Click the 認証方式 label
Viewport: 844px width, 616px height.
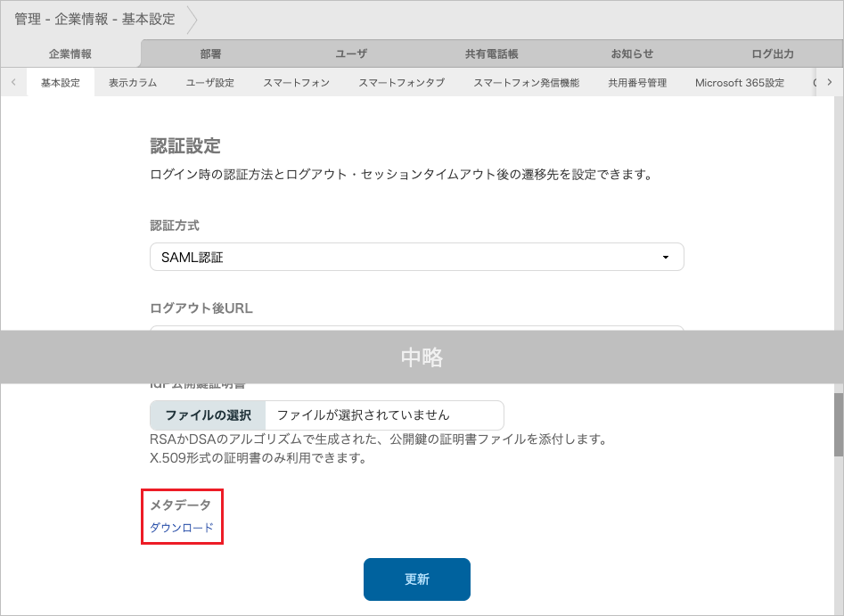[175, 226]
